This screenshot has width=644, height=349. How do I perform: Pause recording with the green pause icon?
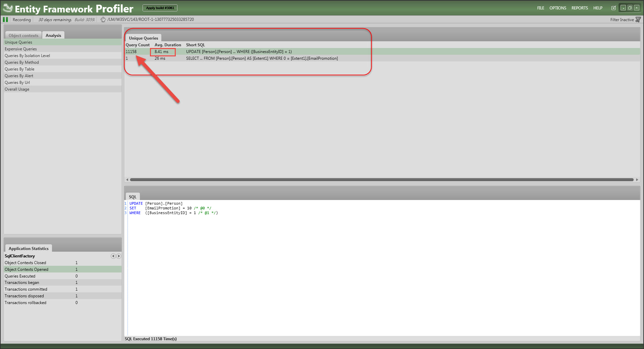tap(5, 19)
